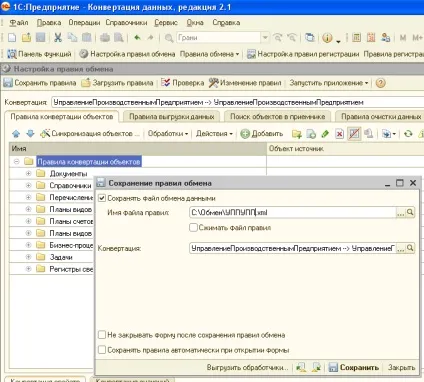Expand the Справочники folder node
424x382 pixels.
click(x=28, y=185)
